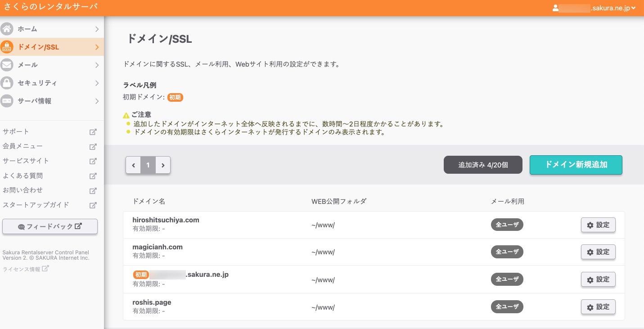This screenshot has height=329, width=644.
Task: Click external link icon beside 会員メニュー
Action: pos(93,147)
